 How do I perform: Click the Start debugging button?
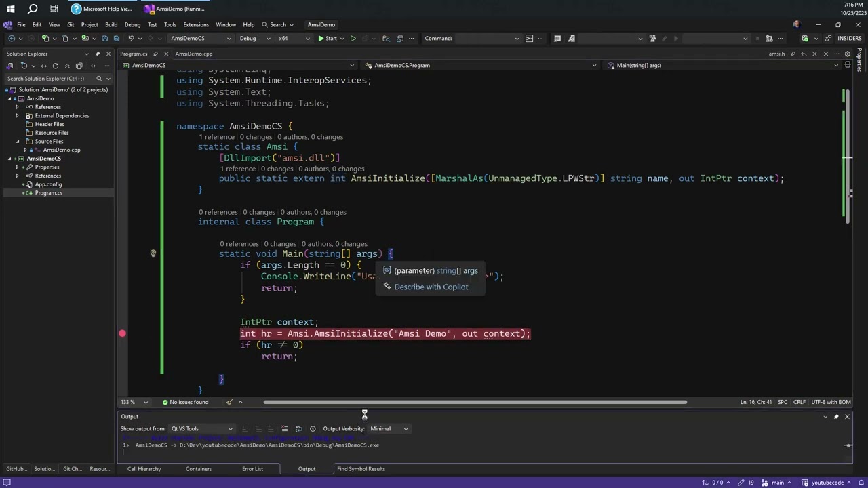(327, 38)
